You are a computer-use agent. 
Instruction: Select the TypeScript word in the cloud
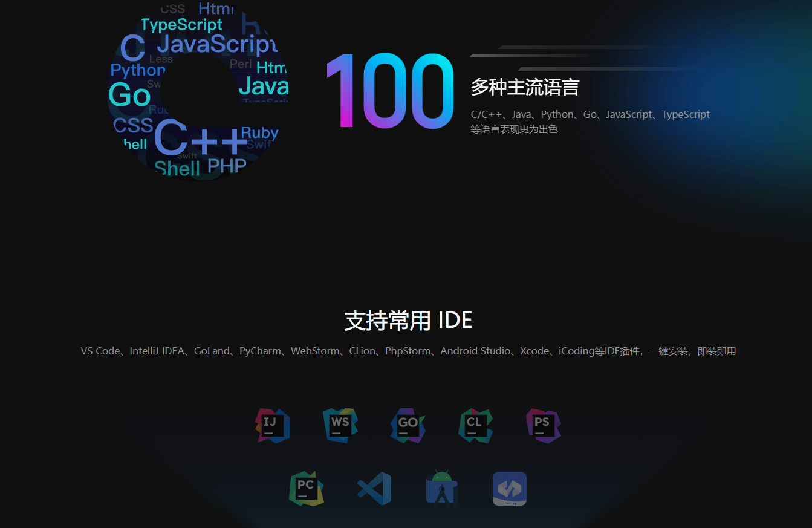[x=183, y=25]
